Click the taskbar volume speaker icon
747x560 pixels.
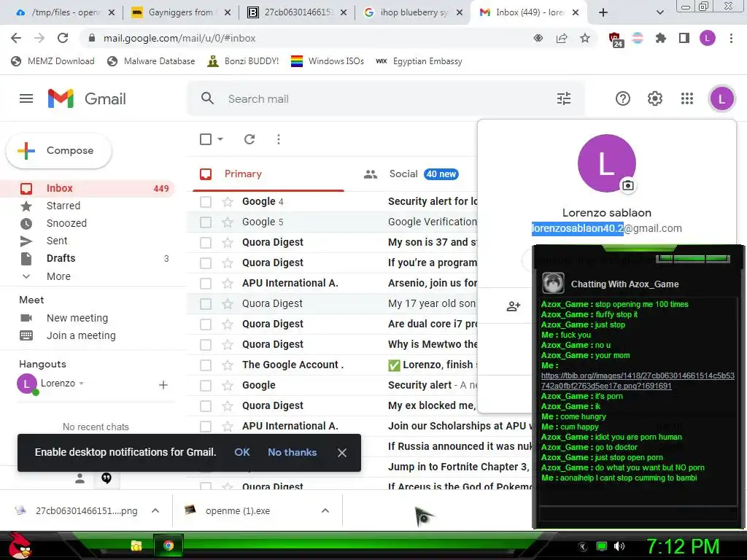pyautogui.click(x=619, y=546)
